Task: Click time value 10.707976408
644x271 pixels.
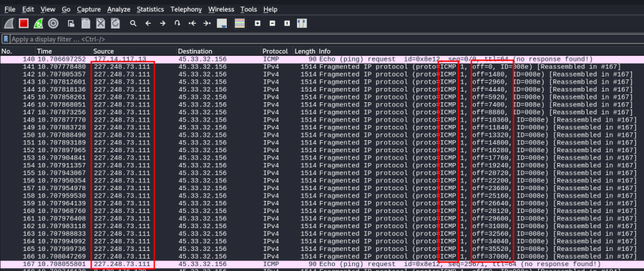Action: pos(62,218)
